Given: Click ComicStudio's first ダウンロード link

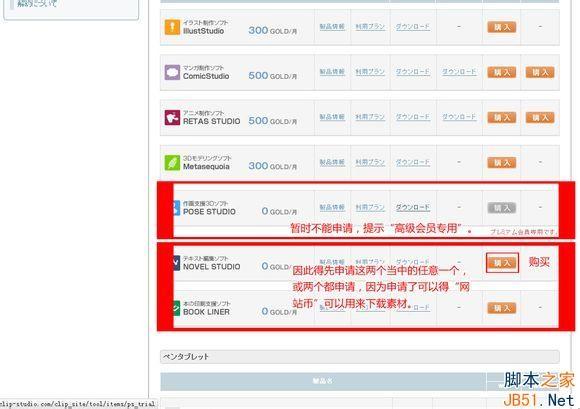Looking at the screenshot, I should 413,72.
